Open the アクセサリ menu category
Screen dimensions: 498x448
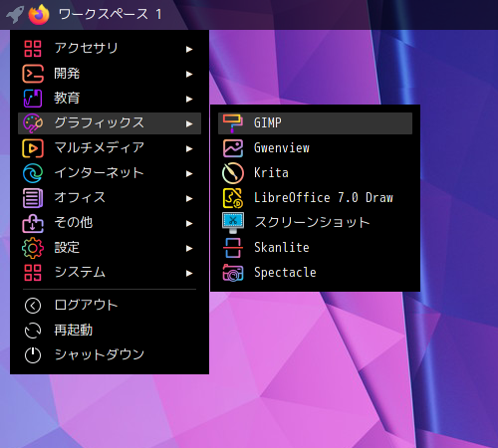(x=110, y=49)
